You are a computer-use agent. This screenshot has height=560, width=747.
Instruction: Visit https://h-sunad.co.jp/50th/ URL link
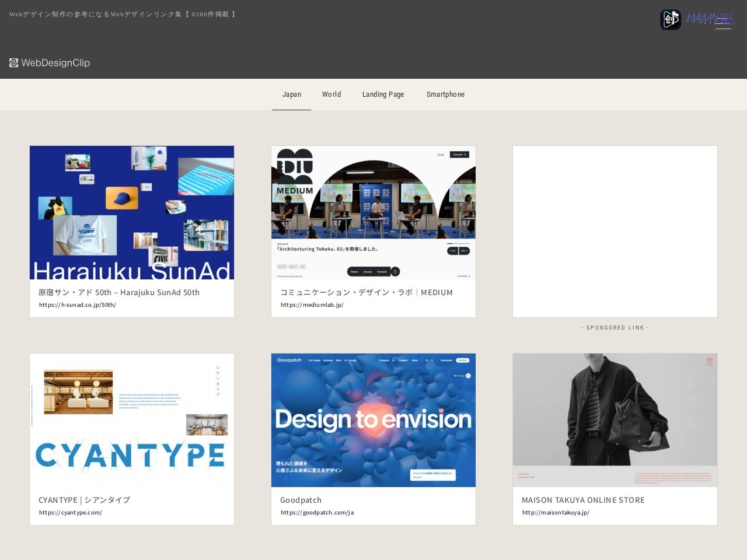pyautogui.click(x=78, y=304)
